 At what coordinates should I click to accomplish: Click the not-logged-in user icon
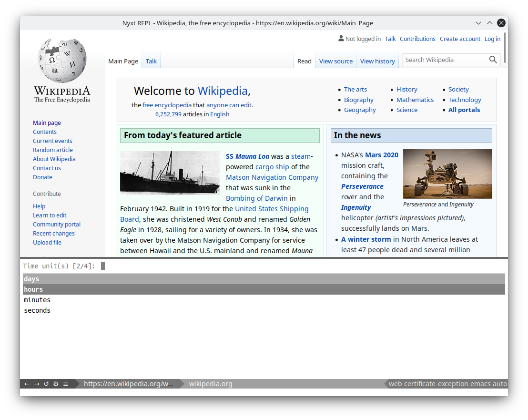point(341,39)
